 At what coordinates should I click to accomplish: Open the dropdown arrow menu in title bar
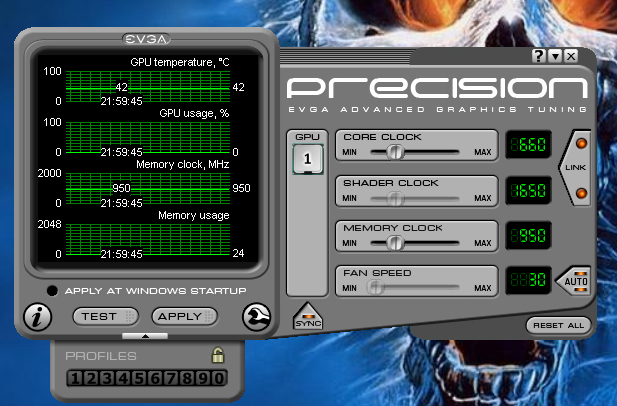tap(555, 56)
